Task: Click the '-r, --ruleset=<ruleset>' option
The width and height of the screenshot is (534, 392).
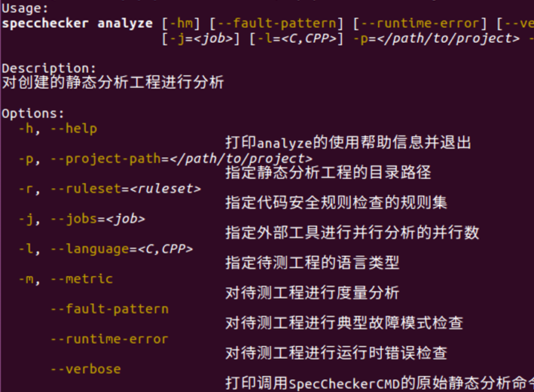Action: tap(110, 189)
